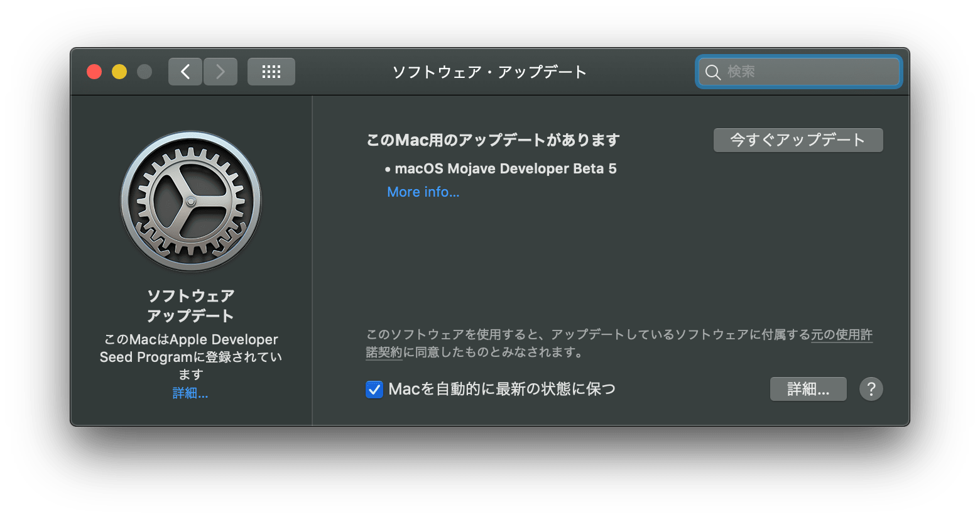Click the このMac用のアップデートがあります heading
Viewport: 980px width, 519px height.
[493, 140]
